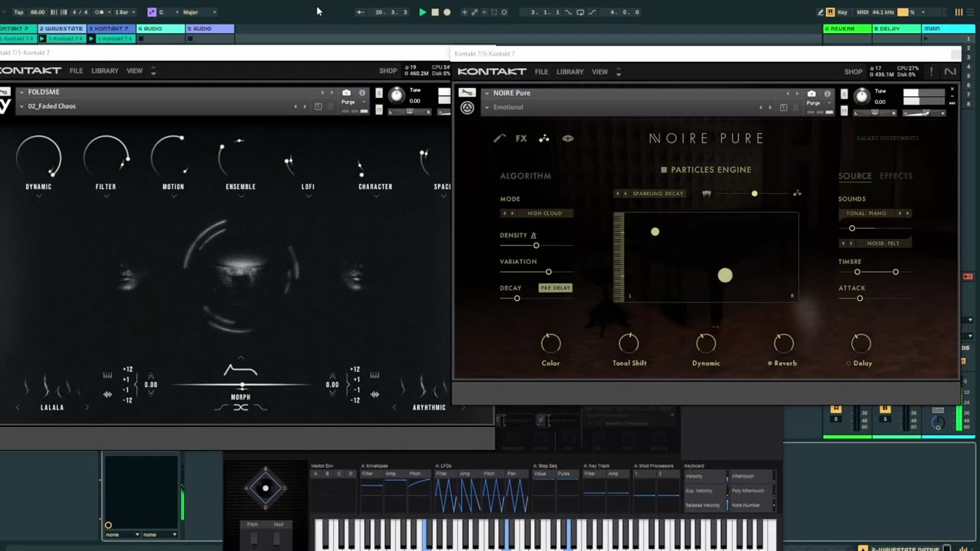Open the FX page in NOIRE
The width and height of the screenshot is (980, 551).
[521, 139]
